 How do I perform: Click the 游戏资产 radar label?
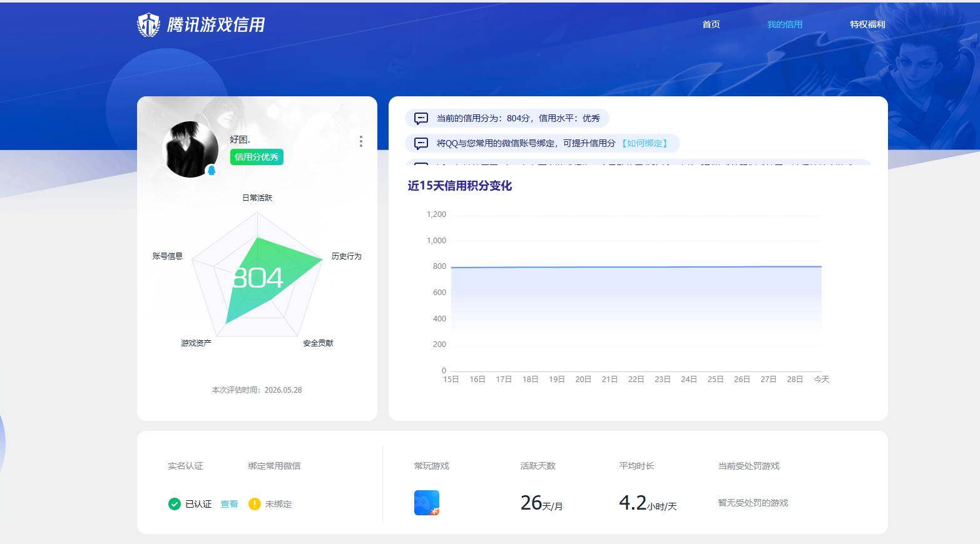click(196, 343)
